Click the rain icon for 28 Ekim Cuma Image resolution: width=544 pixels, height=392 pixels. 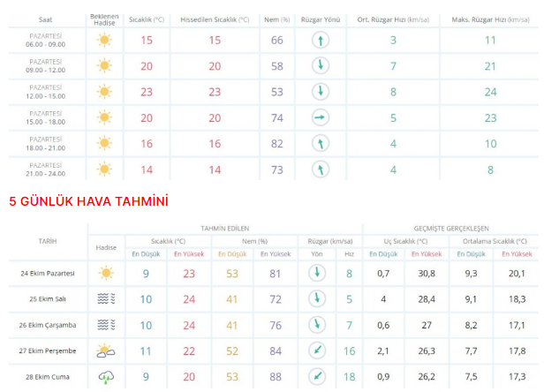pyautogui.click(x=106, y=377)
